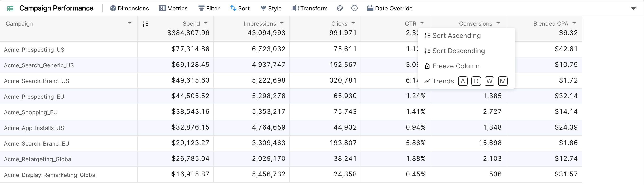Image resolution: width=644 pixels, height=185 pixels.
Task: Open the Spend column dropdown arrow
Action: 206,23
